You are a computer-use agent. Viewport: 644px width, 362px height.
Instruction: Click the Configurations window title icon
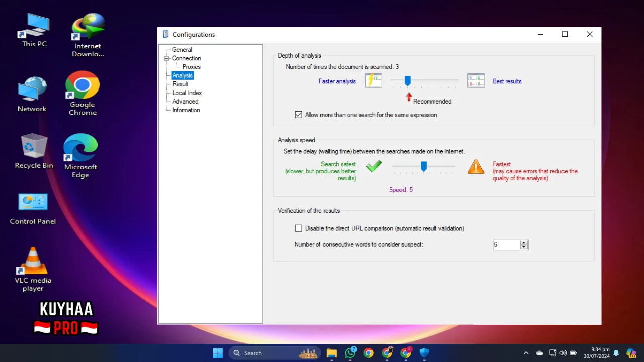166,34
